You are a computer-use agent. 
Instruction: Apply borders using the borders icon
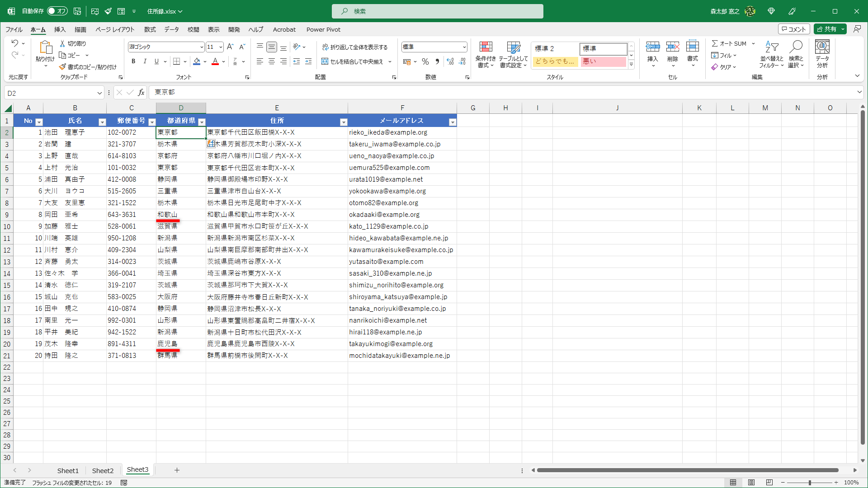[x=176, y=61]
